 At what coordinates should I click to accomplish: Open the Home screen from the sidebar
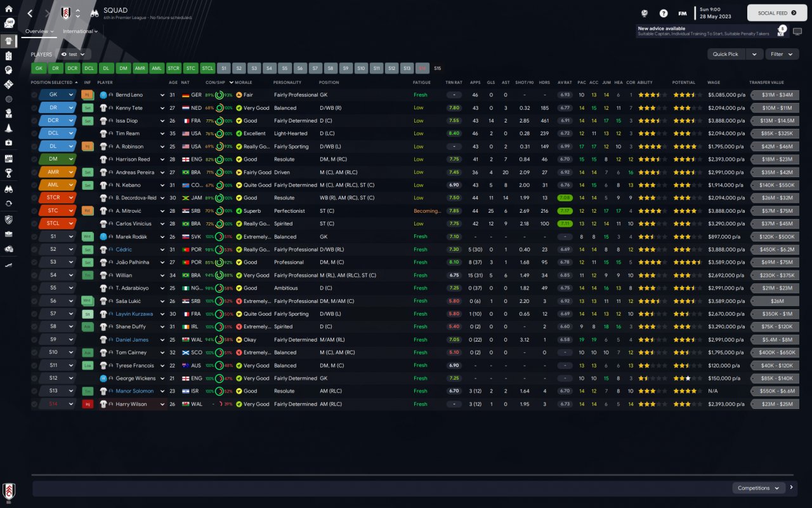[9, 9]
